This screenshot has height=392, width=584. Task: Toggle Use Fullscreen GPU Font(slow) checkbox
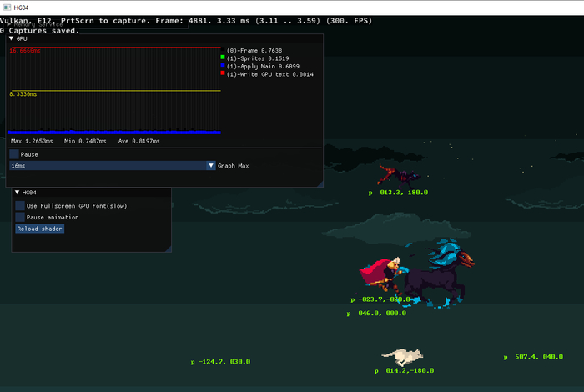(x=20, y=205)
